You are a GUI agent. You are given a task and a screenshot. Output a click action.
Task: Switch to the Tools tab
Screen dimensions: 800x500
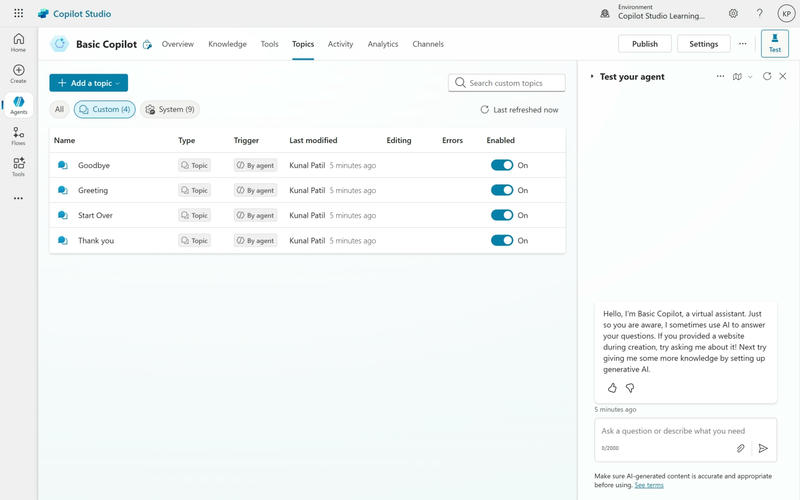pyautogui.click(x=269, y=44)
